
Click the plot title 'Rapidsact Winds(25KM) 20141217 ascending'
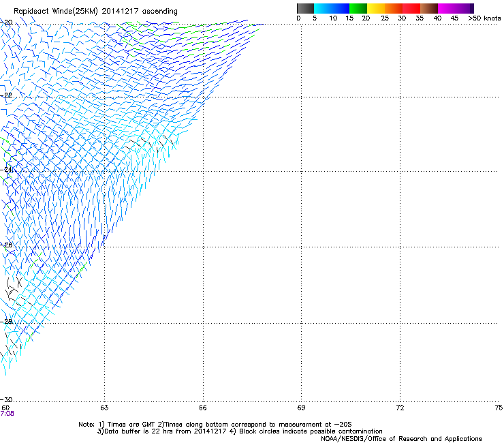coord(95,12)
